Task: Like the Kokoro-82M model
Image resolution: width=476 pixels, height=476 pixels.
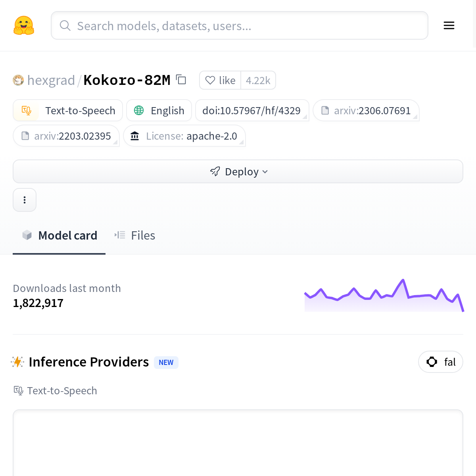Action: coord(221,81)
